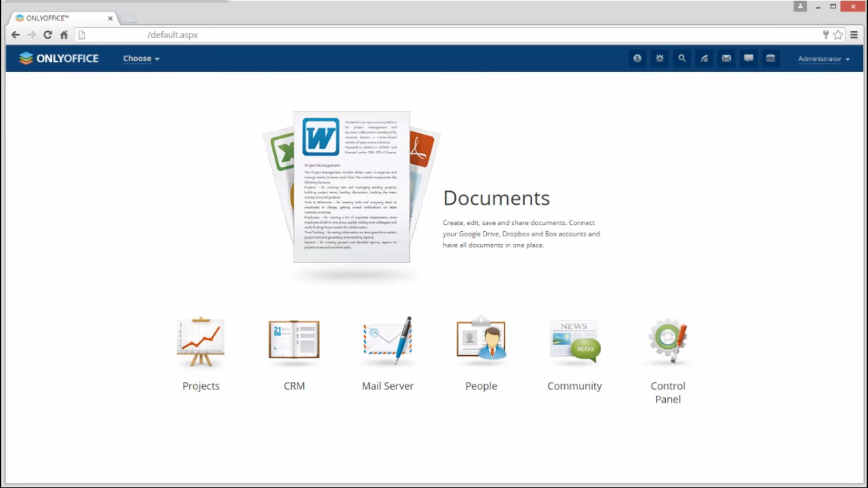868x488 pixels.
Task: Open the Control Panel module icon
Action: pyautogui.click(x=668, y=341)
